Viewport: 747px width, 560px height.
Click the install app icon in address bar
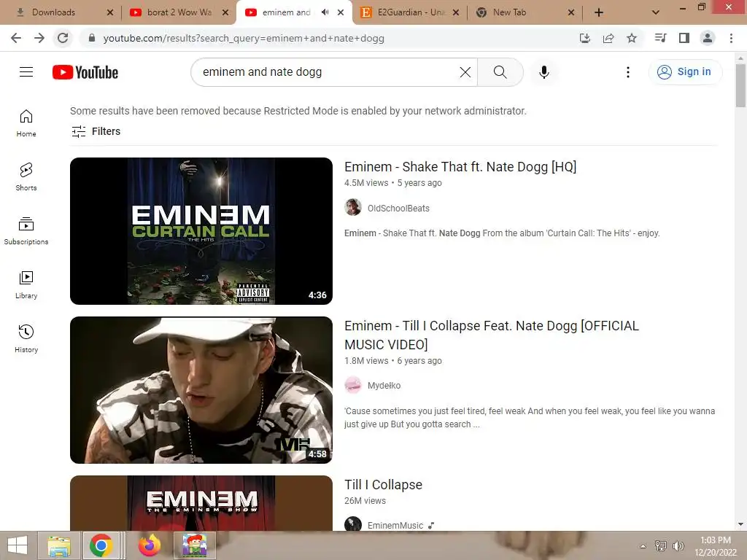point(585,38)
